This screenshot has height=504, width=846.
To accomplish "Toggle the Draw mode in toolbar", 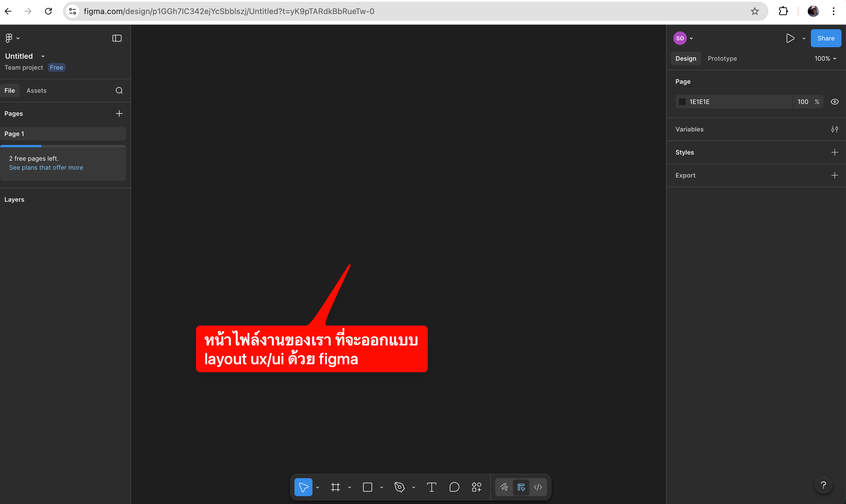I will pos(504,487).
